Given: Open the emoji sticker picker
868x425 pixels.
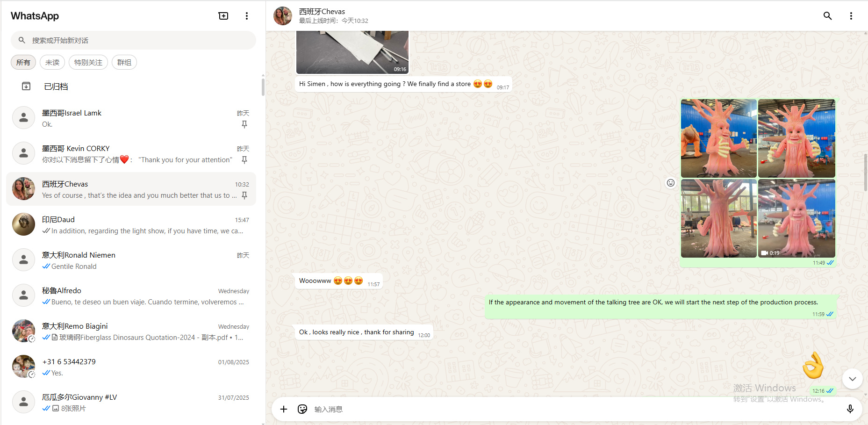Looking at the screenshot, I should [x=302, y=409].
